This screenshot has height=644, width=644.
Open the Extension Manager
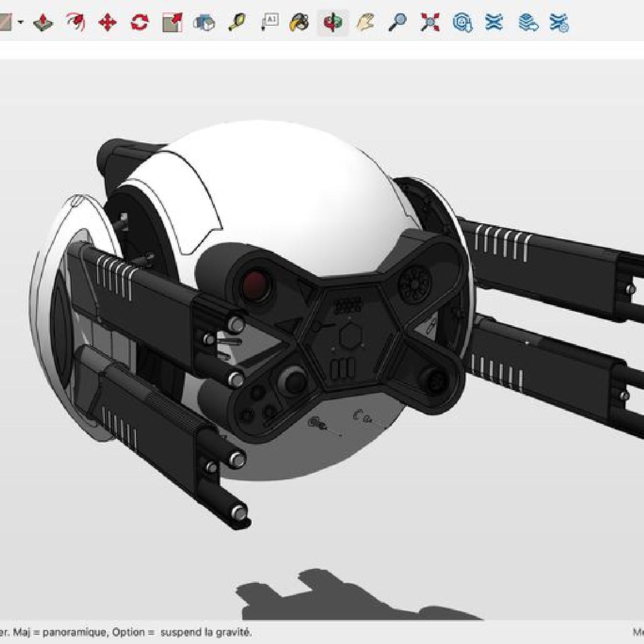coord(559,23)
